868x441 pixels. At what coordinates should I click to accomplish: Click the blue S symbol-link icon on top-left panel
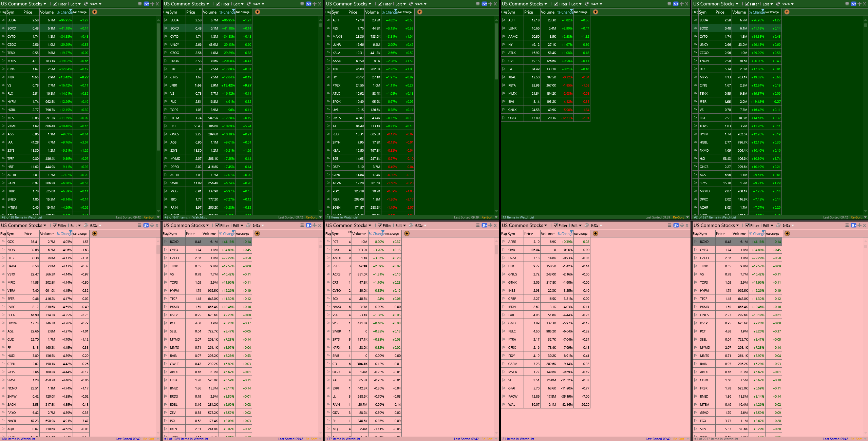146,4
